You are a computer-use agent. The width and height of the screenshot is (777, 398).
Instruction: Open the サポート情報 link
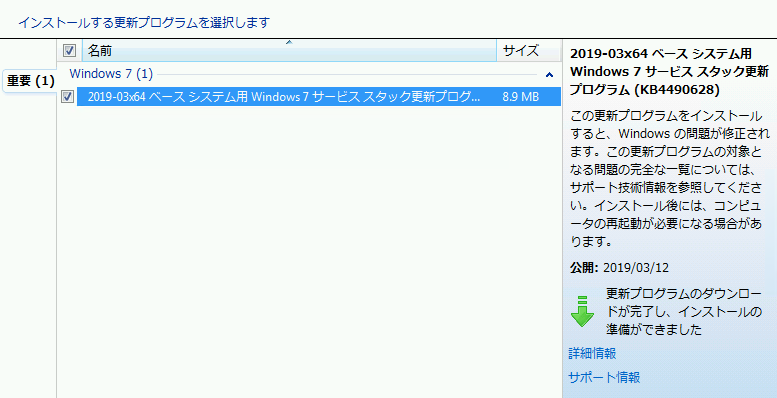coord(604,377)
